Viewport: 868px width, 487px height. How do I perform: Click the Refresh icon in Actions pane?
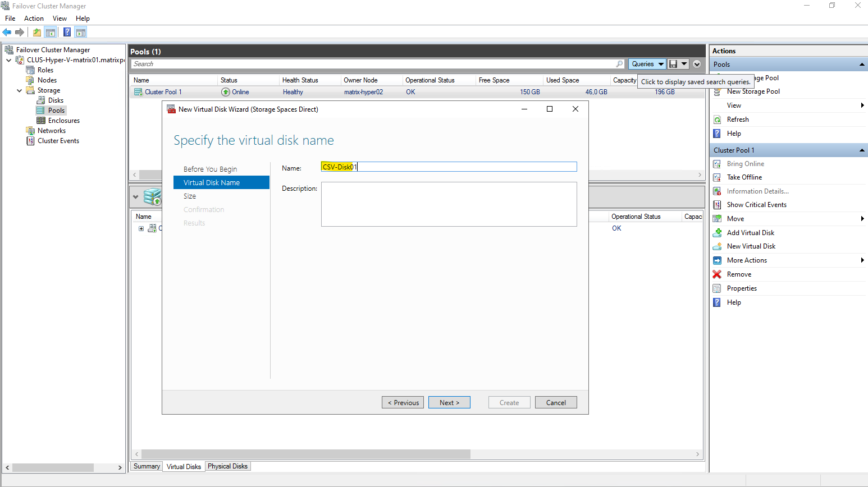tap(717, 120)
